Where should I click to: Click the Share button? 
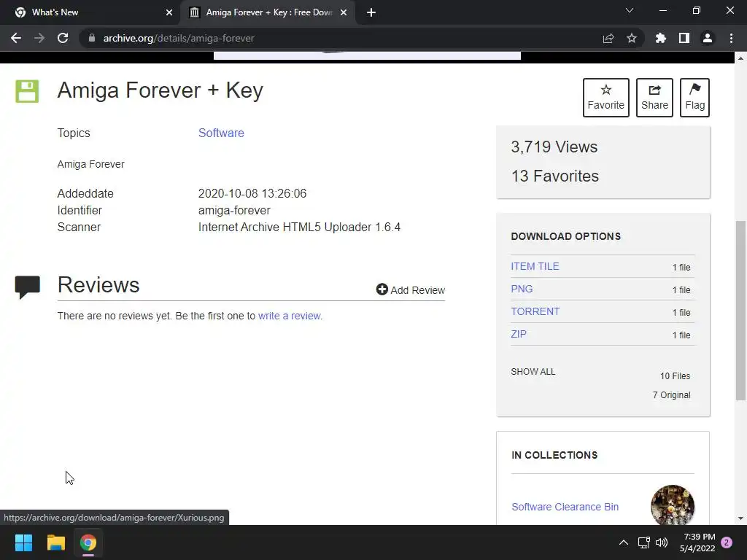pyautogui.click(x=654, y=98)
